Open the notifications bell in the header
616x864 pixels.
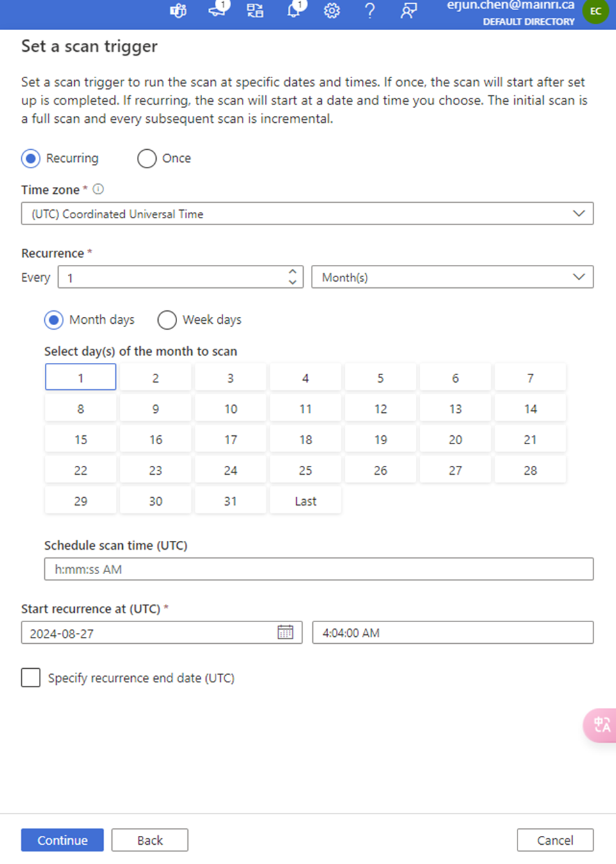pos(293,10)
